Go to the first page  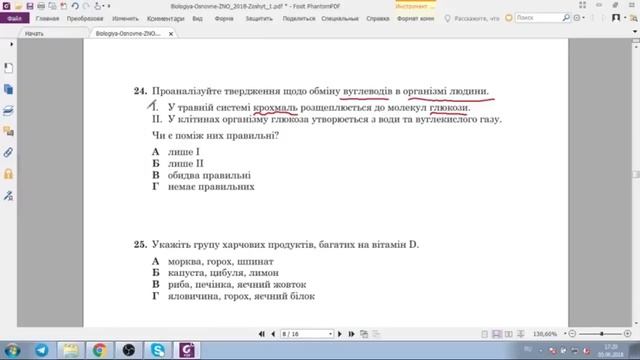point(262,334)
